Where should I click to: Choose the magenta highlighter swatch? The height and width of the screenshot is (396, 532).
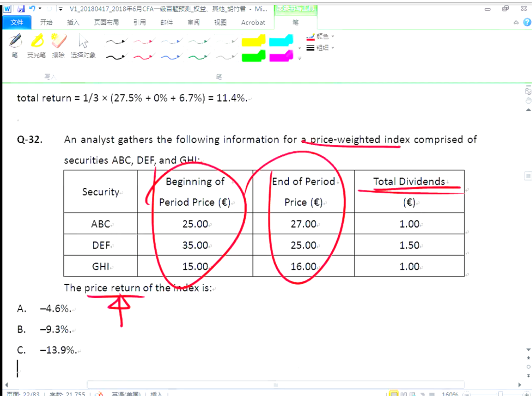click(281, 57)
